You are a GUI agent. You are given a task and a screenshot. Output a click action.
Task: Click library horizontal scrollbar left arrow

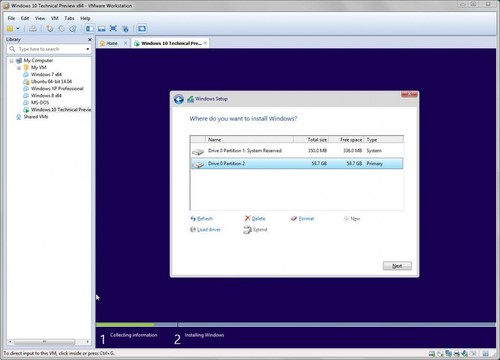pyautogui.click(x=10, y=342)
